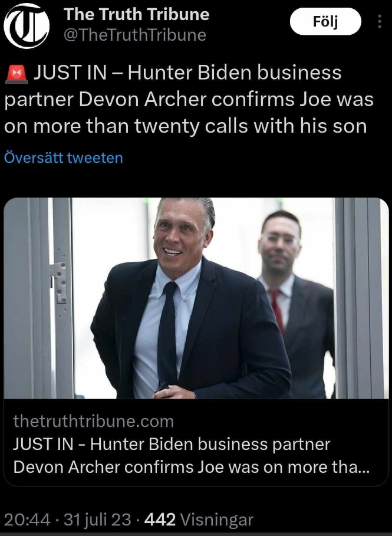Open the article preview photo
The image size is (392, 536).
click(196, 298)
